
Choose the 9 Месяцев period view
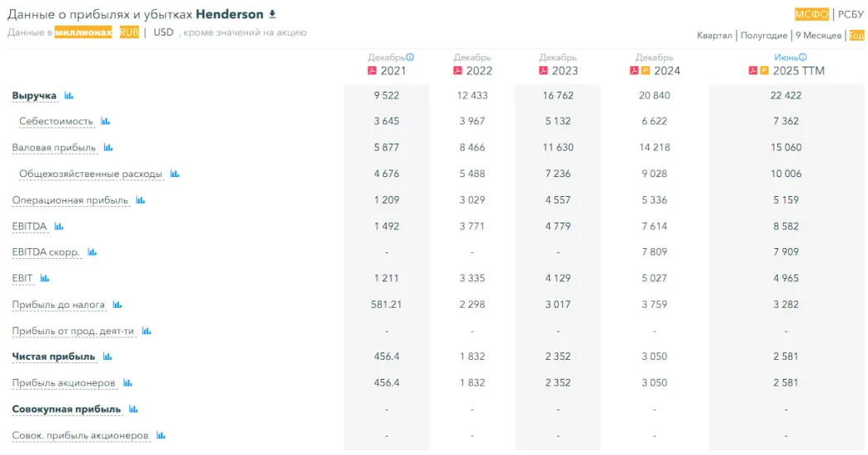tap(818, 36)
